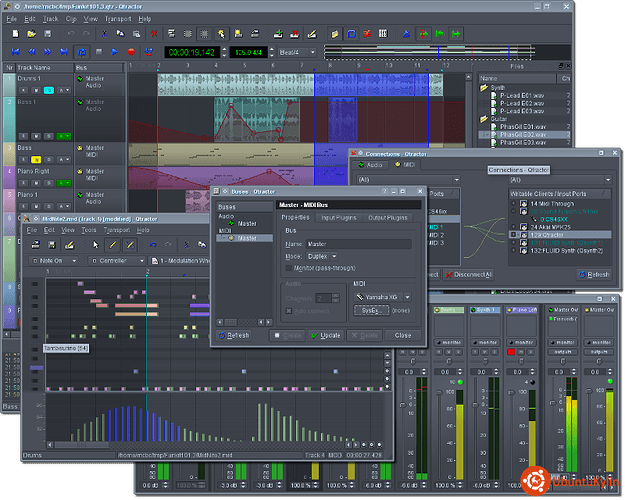Select Master under MIDI in Buses tree

click(247, 238)
